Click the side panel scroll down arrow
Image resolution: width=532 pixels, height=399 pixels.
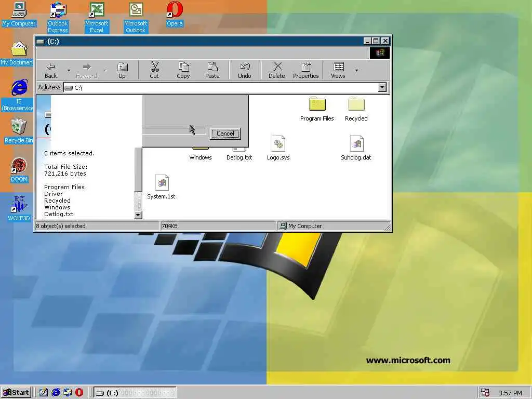point(138,215)
